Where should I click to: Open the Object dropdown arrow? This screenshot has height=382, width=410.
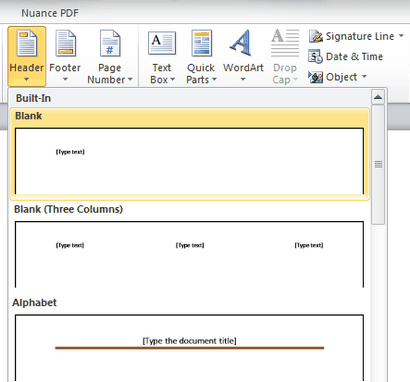[364, 77]
